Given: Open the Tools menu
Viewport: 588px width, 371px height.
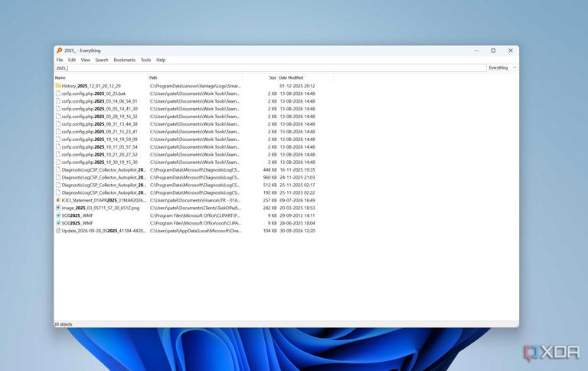Looking at the screenshot, I should click(146, 60).
